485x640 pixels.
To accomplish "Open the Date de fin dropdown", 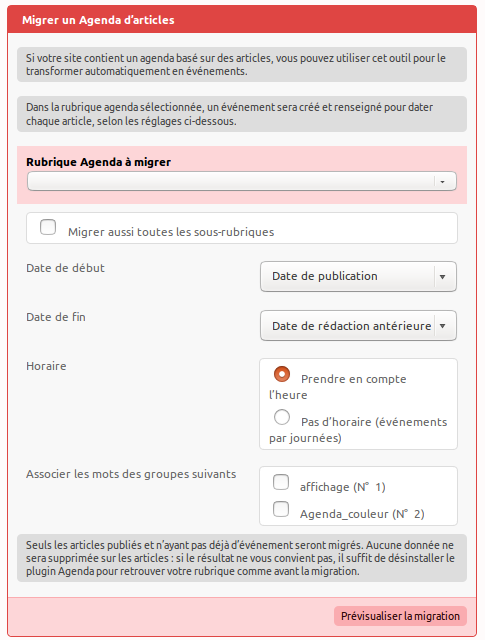I will pos(358,326).
